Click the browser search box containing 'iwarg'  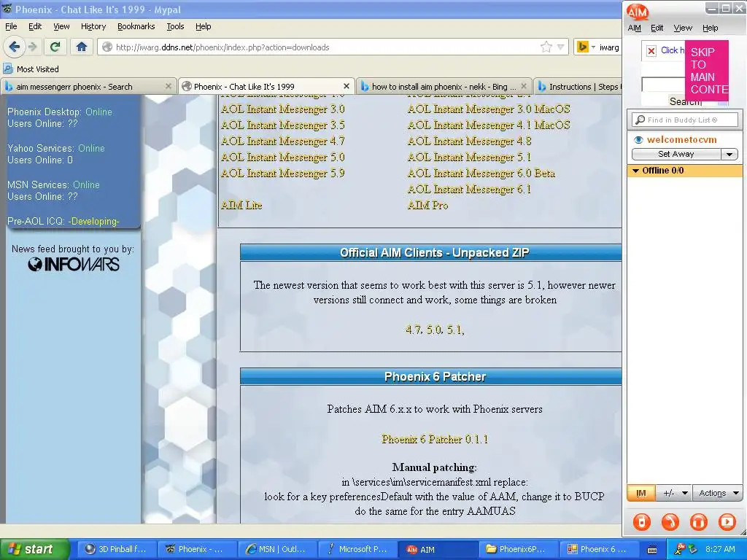point(609,47)
